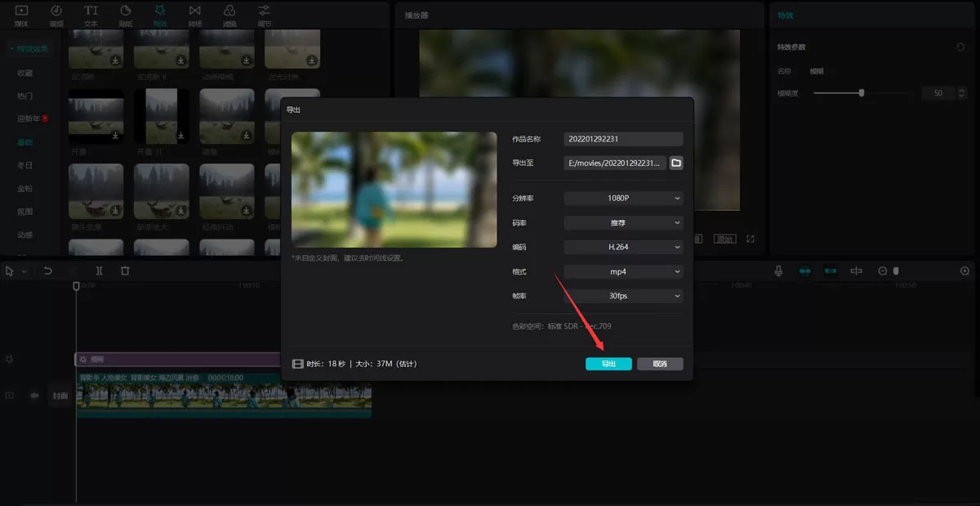Click the player fullscreen icon
Image resolution: width=980 pixels, height=506 pixels.
(x=751, y=240)
